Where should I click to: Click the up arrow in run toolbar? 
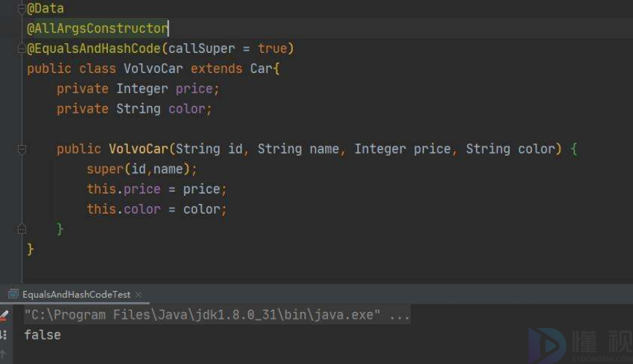(x=3, y=354)
